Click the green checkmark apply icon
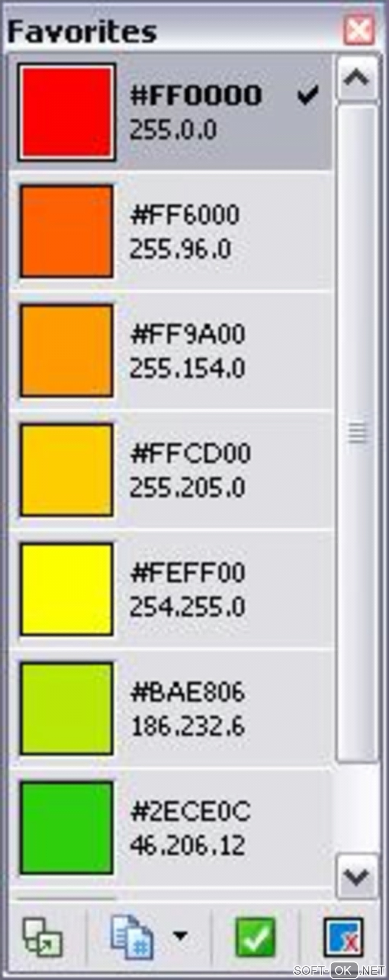Viewport: 389px width, 980px height. [255, 937]
